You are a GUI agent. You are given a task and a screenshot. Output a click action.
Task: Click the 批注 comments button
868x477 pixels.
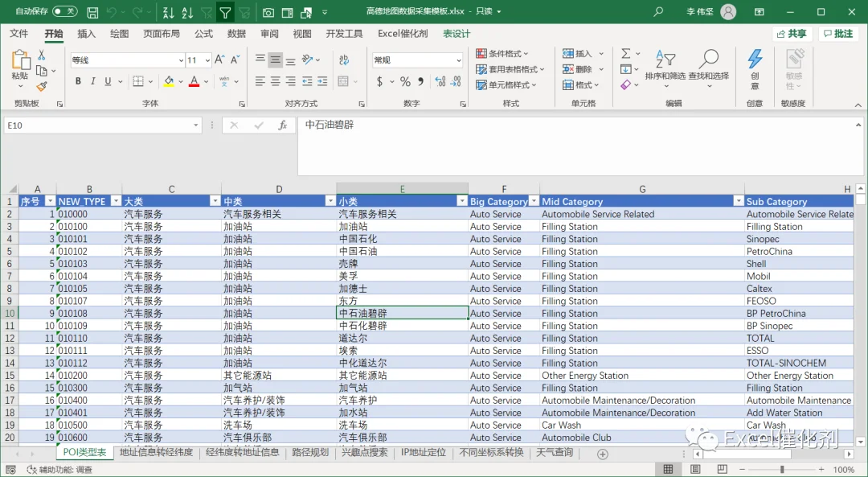point(838,34)
